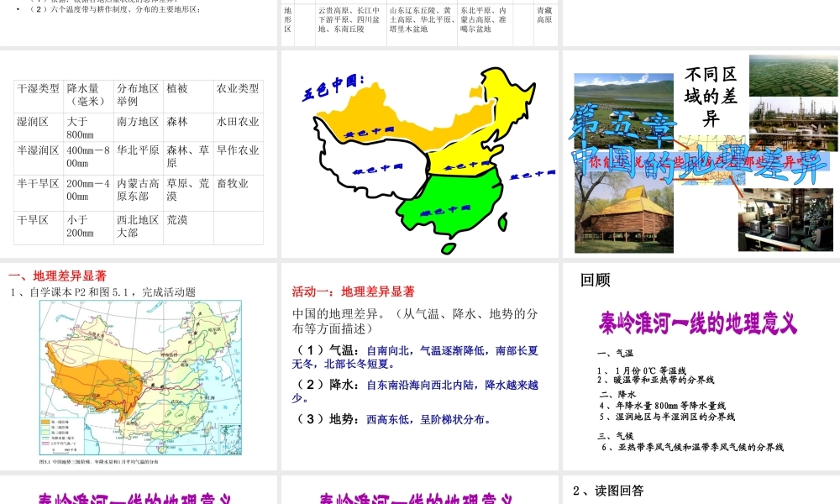Image resolution: width=840 pixels, height=504 pixels.
Task: Click the 5、湿润地区与半湿润区的分界线 line
Action: [x=668, y=417]
